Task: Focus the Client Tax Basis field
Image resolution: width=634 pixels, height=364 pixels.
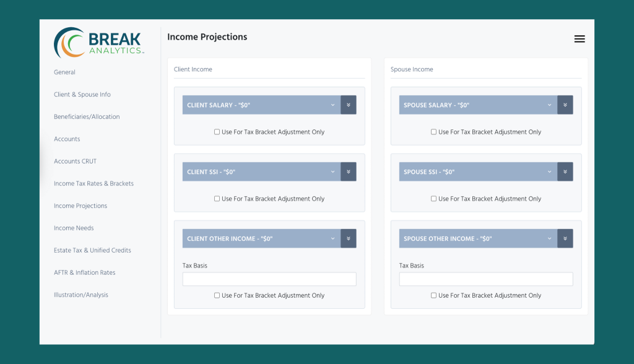Action: 269,279
